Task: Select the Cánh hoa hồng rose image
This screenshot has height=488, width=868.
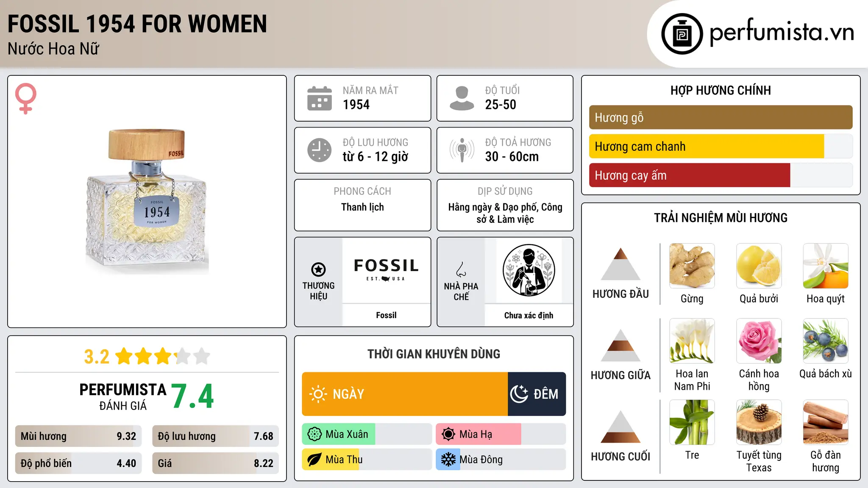Action: click(759, 341)
